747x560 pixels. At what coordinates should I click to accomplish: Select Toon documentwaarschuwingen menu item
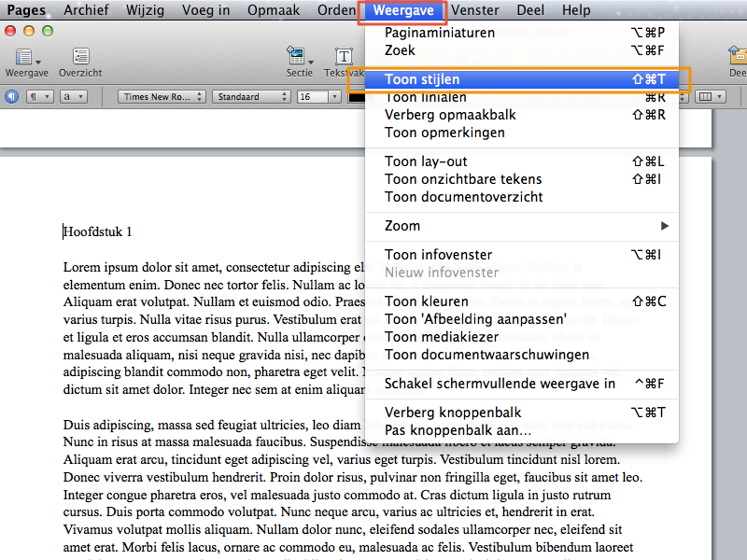pyautogui.click(x=522, y=355)
